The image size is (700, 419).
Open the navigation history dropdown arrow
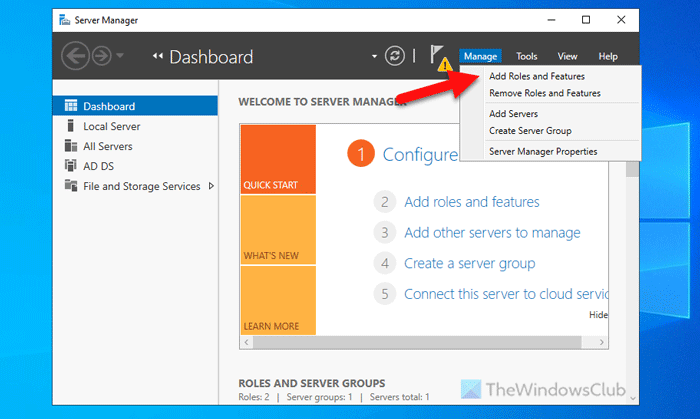(122, 57)
